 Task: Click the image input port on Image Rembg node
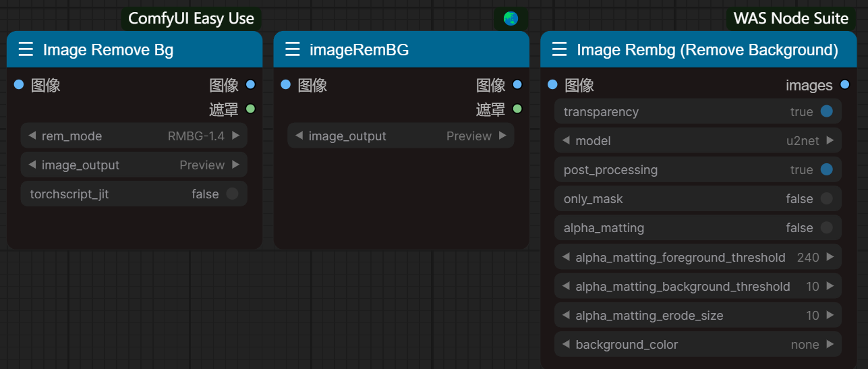point(552,85)
